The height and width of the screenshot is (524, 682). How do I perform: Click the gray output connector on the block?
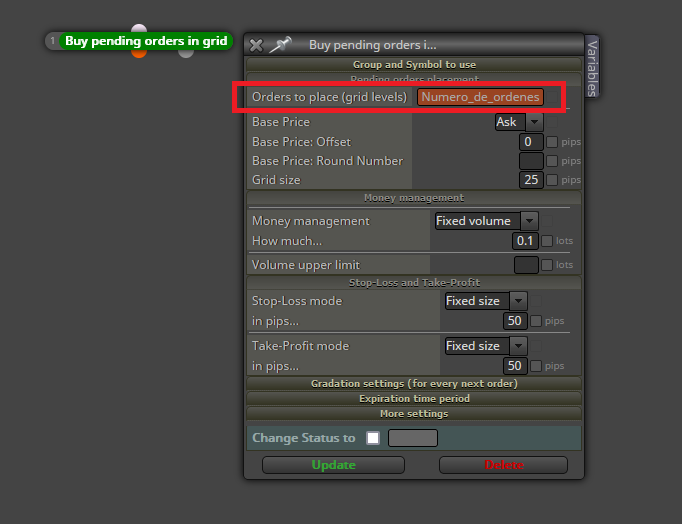coord(186,53)
